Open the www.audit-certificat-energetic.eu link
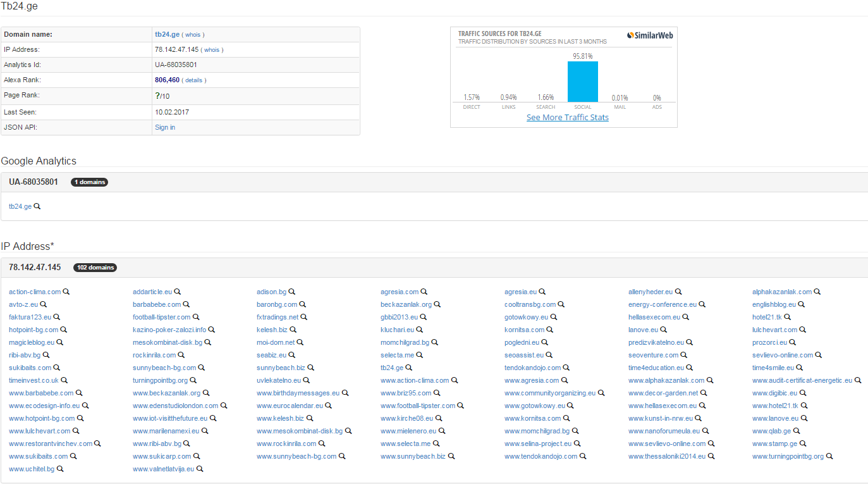 pos(802,380)
